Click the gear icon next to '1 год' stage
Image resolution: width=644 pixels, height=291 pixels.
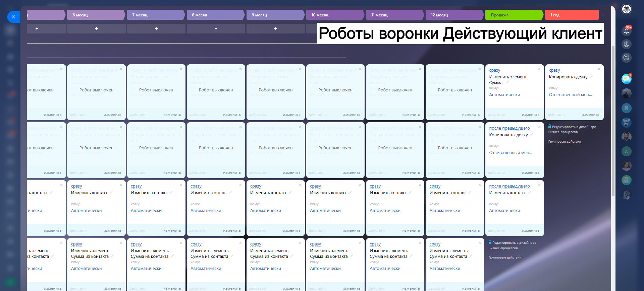(x=603, y=15)
